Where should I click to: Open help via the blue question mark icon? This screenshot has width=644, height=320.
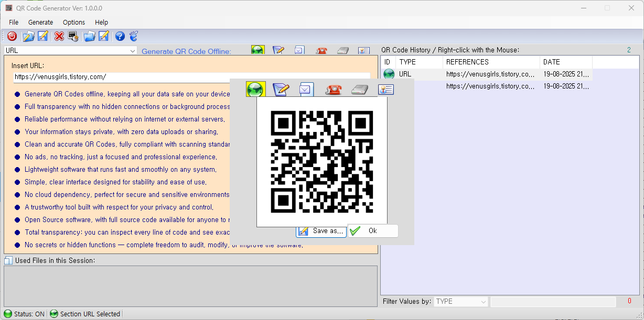pos(120,36)
